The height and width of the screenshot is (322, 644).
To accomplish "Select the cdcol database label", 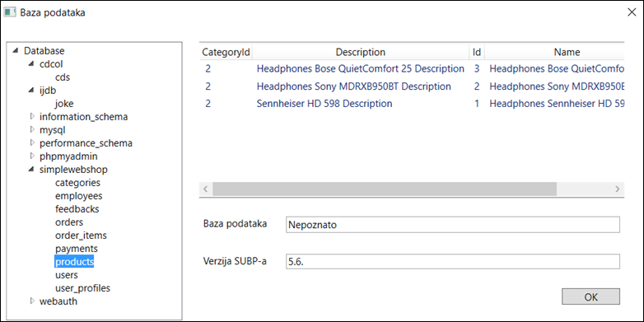I will 51,64.
